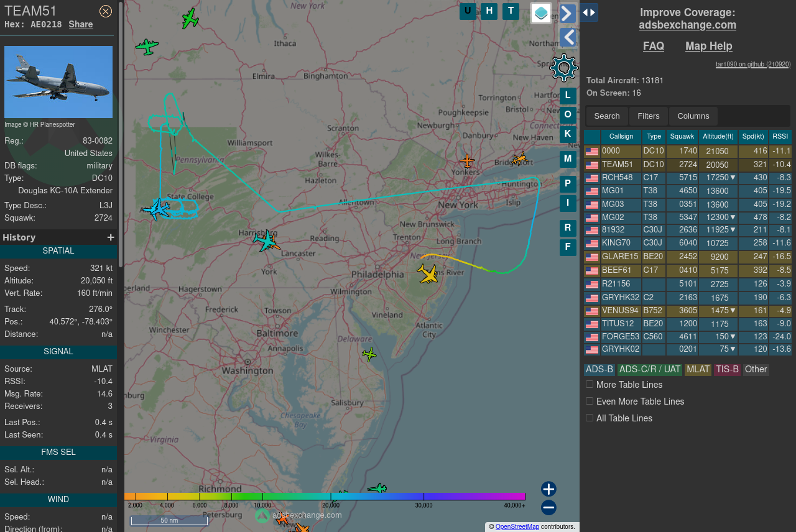Sort table by Squawk column
The height and width of the screenshot is (532, 796).
tap(682, 137)
